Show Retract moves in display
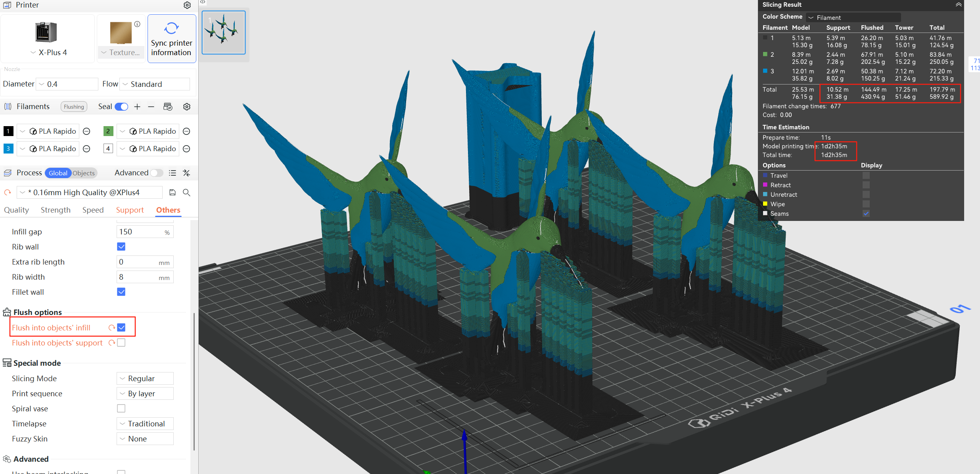Viewport: 980px width, 474px height. pyautogui.click(x=866, y=185)
